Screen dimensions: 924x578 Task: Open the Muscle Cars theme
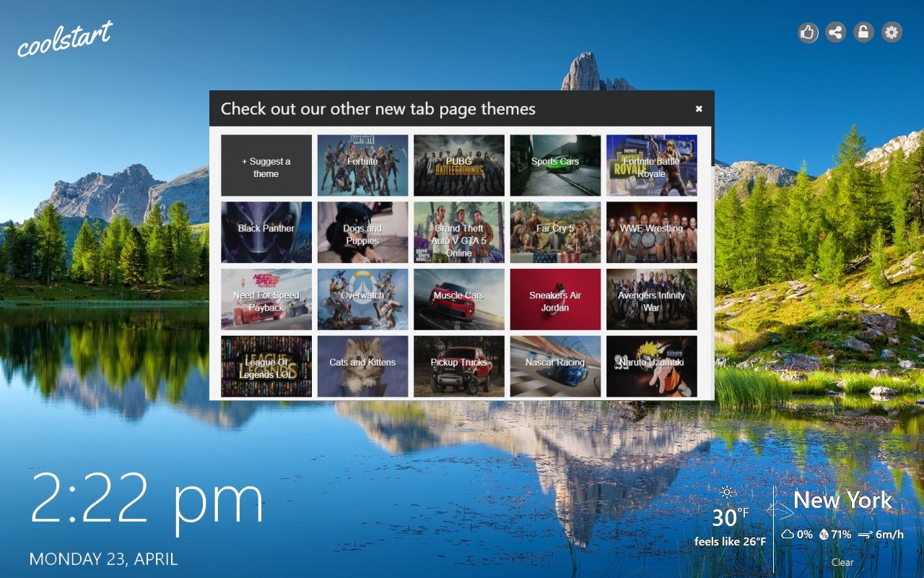click(459, 299)
